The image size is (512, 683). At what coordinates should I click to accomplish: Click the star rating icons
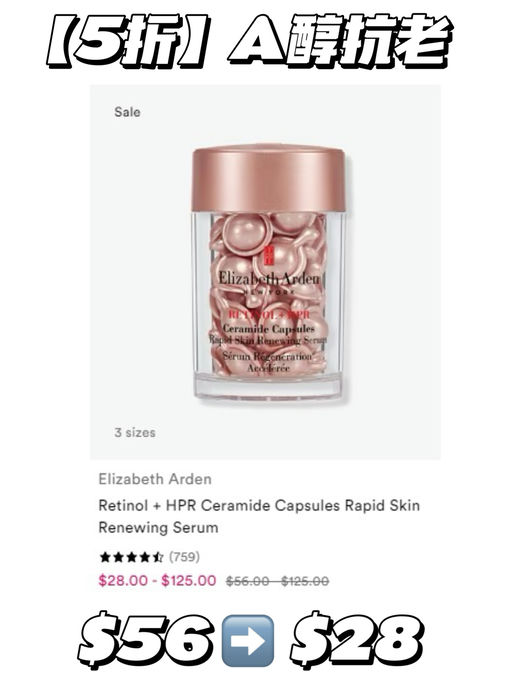[132, 557]
